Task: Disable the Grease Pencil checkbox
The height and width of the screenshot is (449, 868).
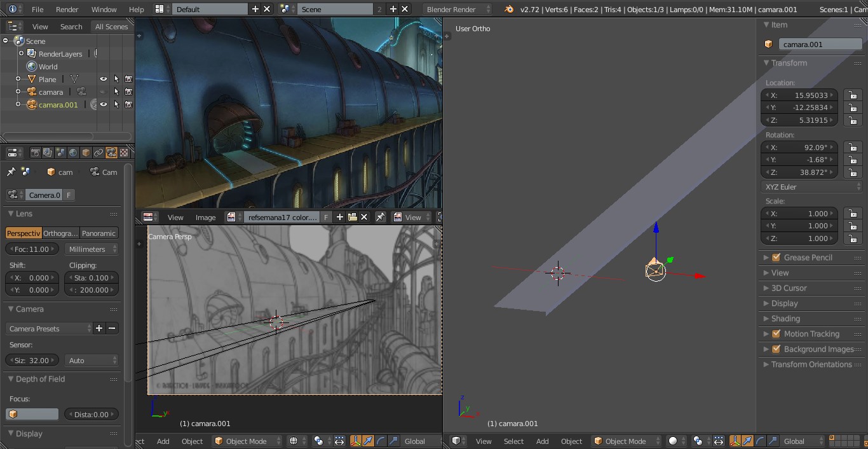Action: click(x=776, y=258)
